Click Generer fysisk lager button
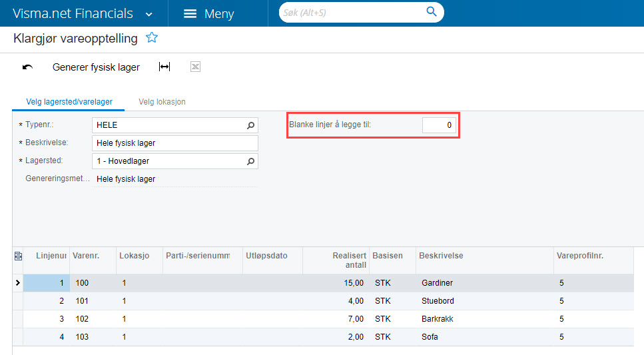Image resolution: width=644 pixels, height=355 pixels. (x=96, y=67)
